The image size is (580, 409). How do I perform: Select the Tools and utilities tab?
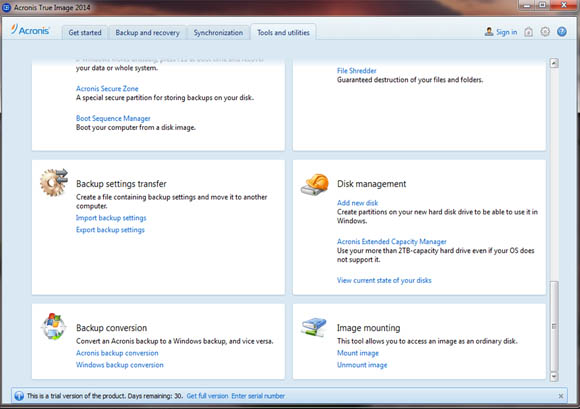click(283, 33)
